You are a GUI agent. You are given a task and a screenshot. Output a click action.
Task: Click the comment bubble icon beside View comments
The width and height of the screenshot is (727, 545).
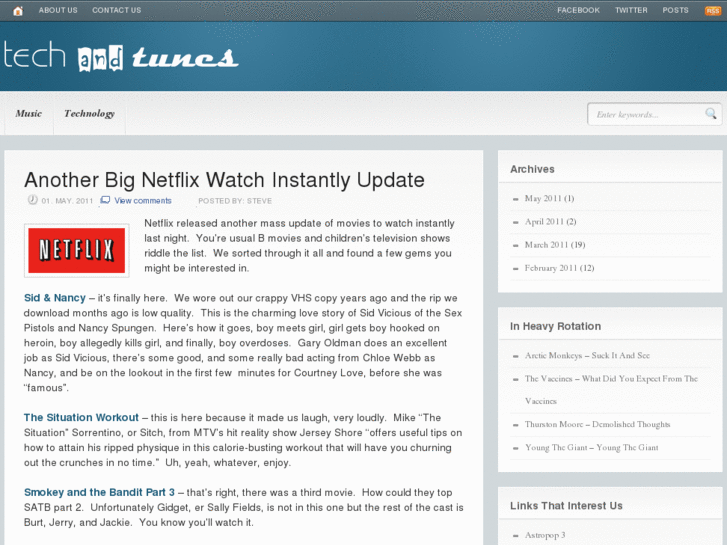105,200
